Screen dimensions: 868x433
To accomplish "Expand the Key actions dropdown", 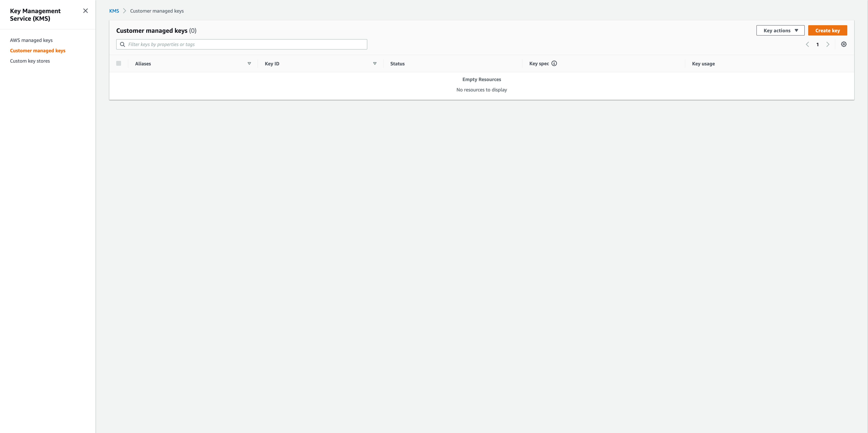I will tap(780, 30).
